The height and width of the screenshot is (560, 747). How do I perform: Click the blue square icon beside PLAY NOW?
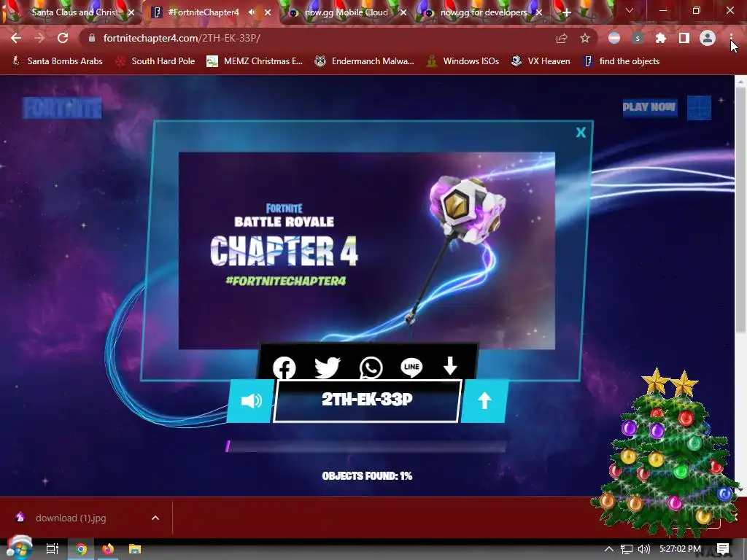[x=699, y=108]
